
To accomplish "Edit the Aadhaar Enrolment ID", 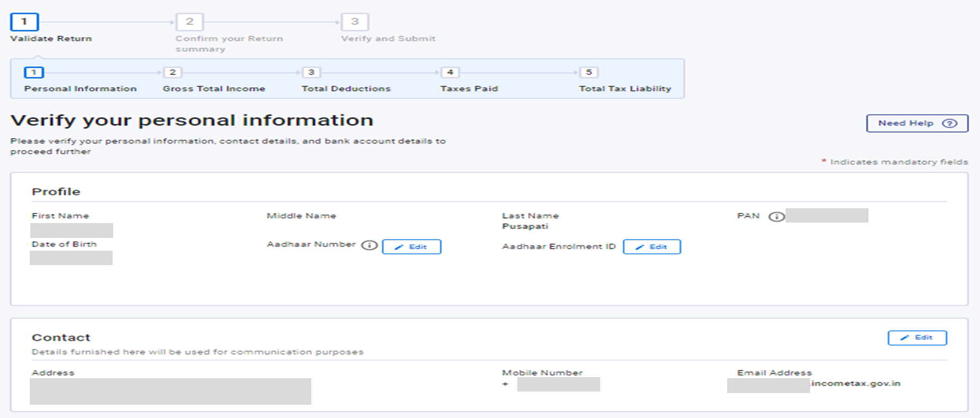I will [x=651, y=247].
